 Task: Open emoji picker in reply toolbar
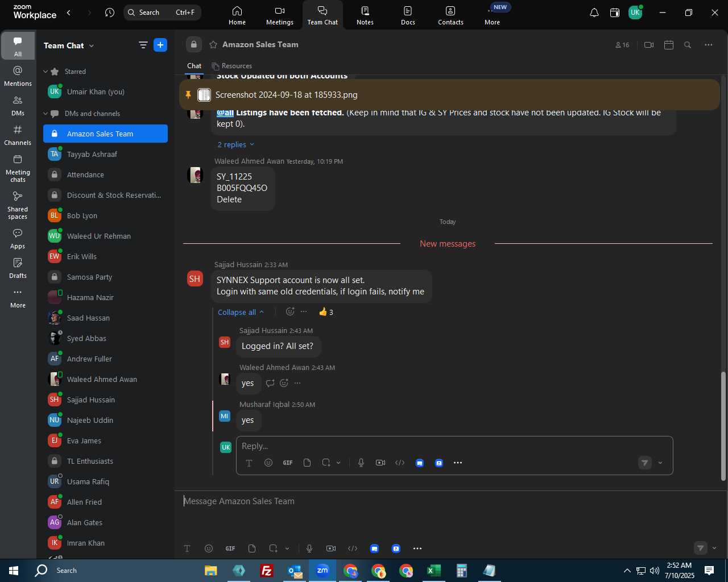tap(268, 463)
